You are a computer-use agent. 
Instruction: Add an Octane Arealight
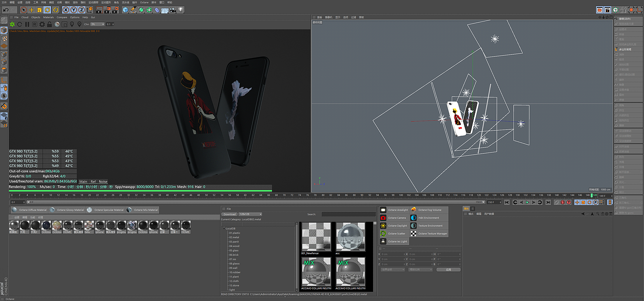coord(394,210)
